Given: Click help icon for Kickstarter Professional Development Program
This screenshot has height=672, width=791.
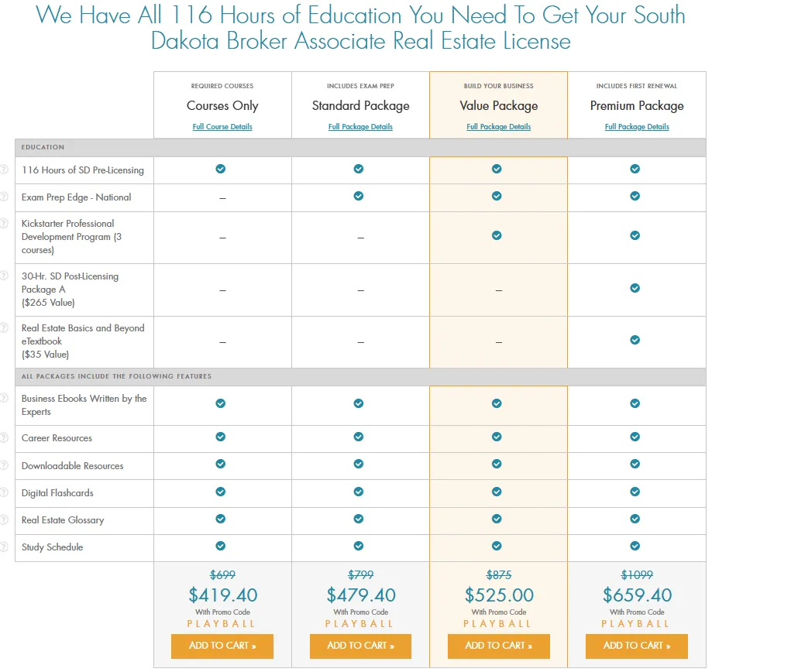Looking at the screenshot, I should pos(4,224).
